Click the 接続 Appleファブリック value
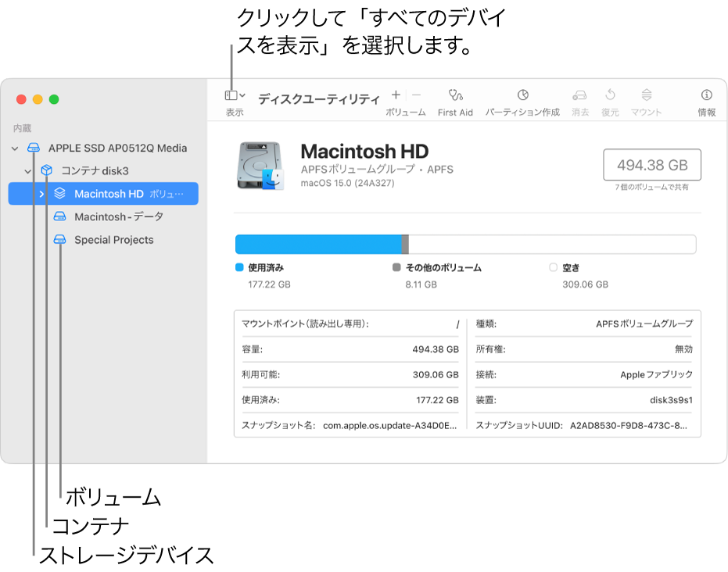This screenshot has height=572, width=728. point(657,375)
